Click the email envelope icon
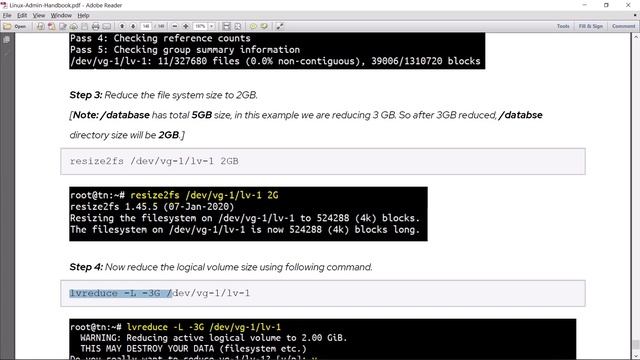 pos(107,27)
